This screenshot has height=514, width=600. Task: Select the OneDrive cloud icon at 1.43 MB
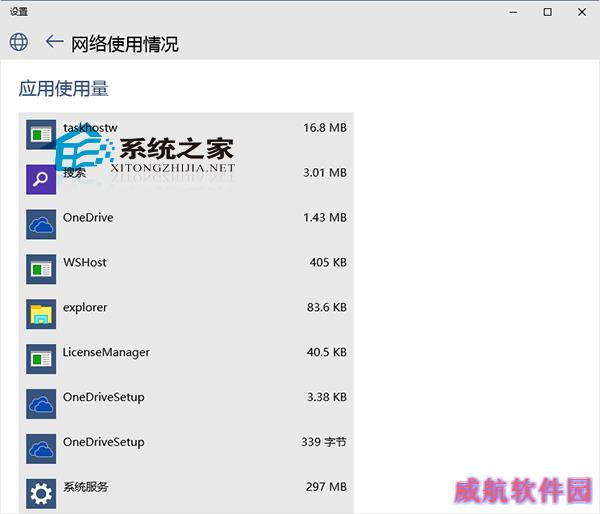pyautogui.click(x=41, y=224)
